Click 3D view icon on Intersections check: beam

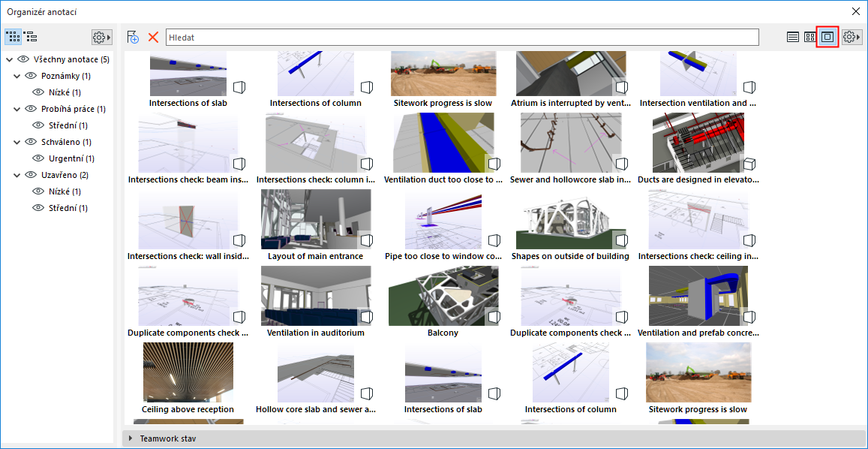239,164
